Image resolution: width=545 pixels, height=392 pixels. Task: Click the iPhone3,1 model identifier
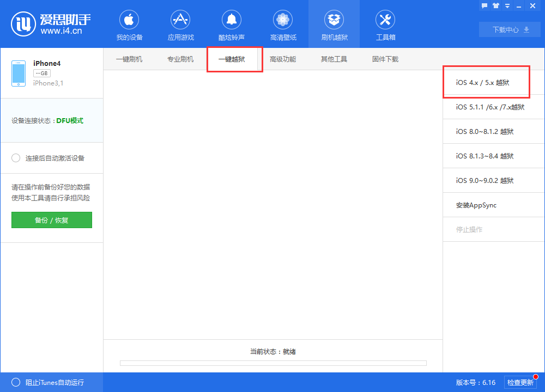(x=49, y=83)
